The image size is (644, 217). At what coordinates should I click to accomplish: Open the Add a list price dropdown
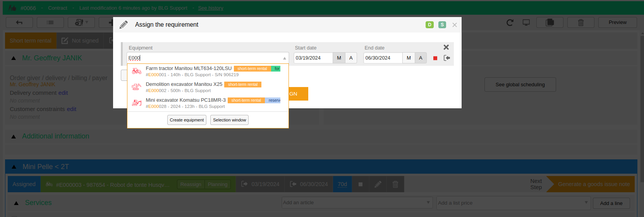point(513,203)
